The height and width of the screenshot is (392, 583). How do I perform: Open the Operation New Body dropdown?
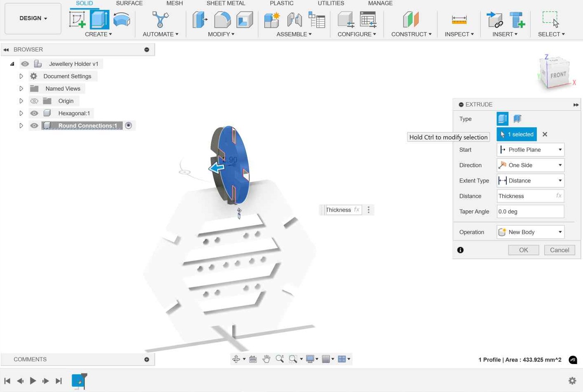point(530,232)
